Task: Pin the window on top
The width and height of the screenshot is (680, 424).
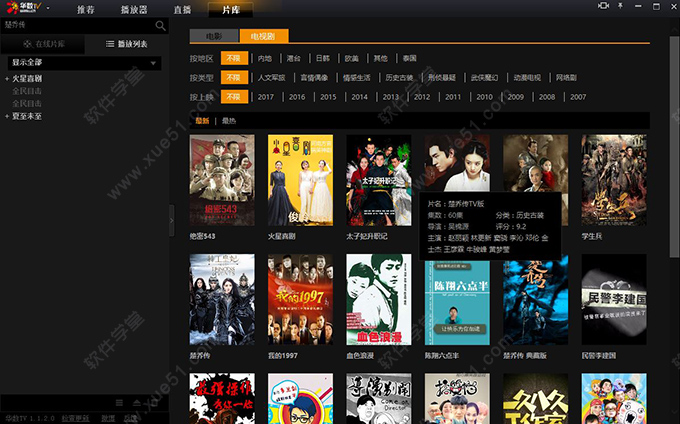Action: click(621, 6)
